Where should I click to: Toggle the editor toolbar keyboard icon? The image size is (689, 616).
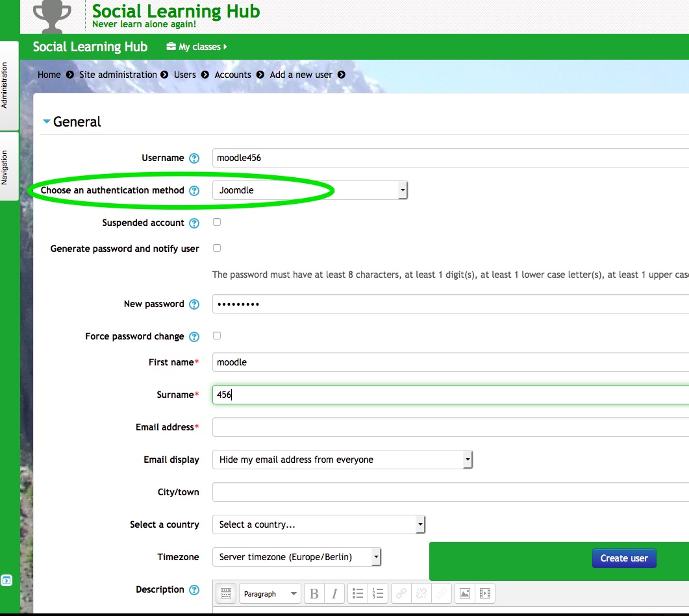(226, 593)
